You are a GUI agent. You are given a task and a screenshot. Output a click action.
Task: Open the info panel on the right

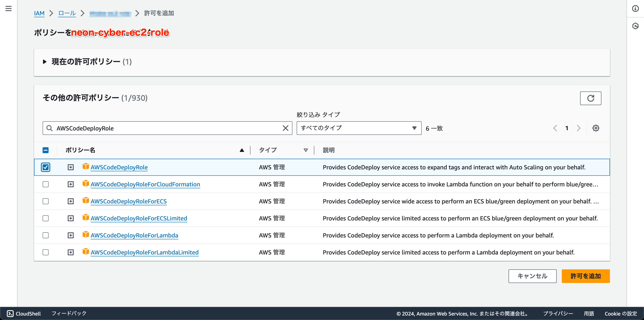coord(636,9)
